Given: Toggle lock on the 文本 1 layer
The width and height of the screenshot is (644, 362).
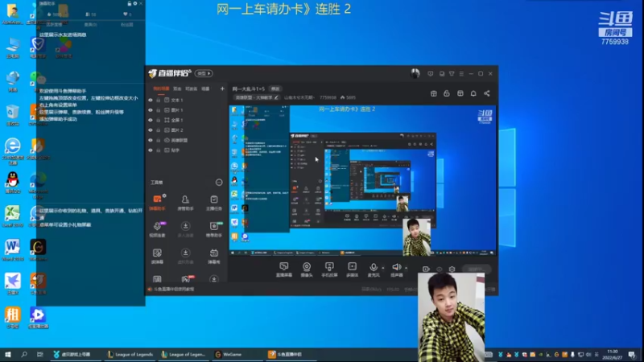Looking at the screenshot, I should pos(158,100).
